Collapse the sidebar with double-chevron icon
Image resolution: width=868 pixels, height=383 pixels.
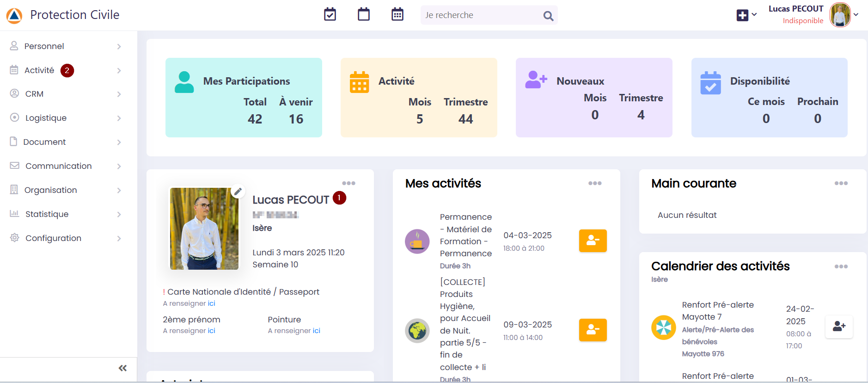122,368
